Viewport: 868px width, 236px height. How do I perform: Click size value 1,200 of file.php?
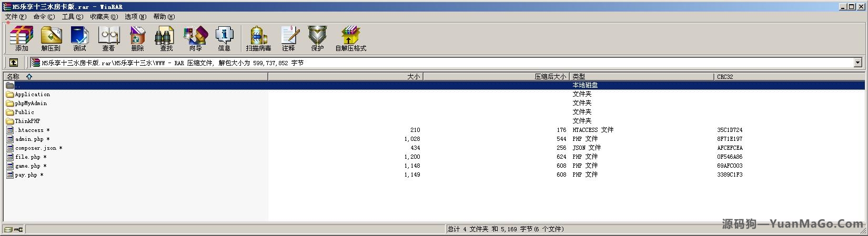tap(412, 157)
